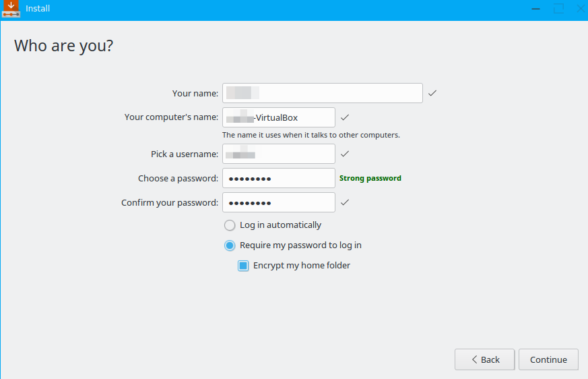Focus the Your name text field
This screenshot has height=379, width=588.
(322, 93)
